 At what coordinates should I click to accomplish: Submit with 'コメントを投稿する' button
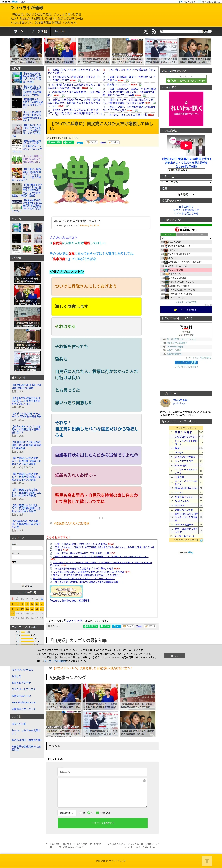[x=102, y=823]
